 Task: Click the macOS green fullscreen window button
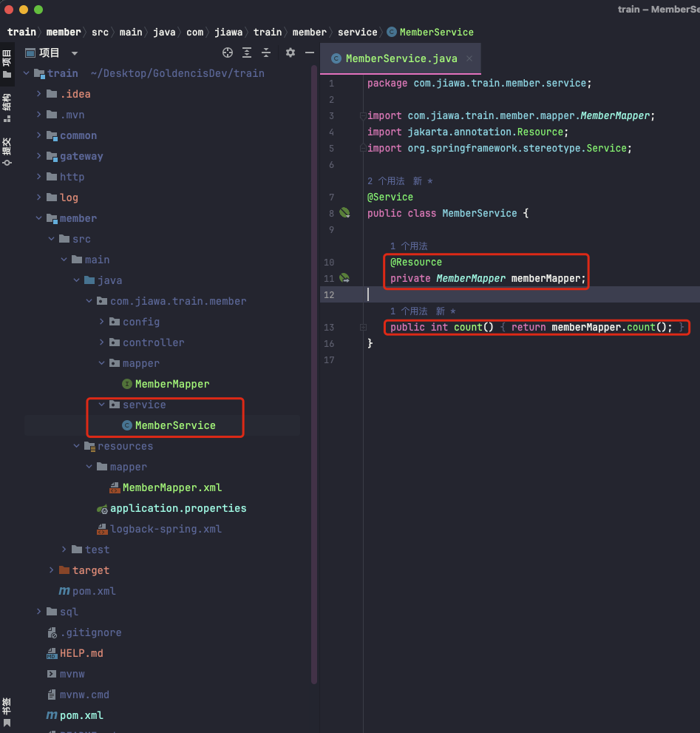tap(38, 10)
